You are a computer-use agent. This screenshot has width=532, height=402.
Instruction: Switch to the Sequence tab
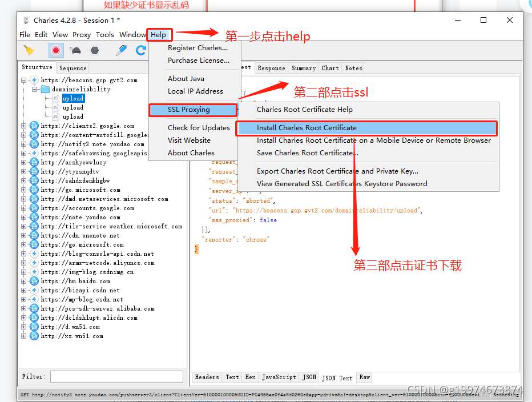(x=73, y=69)
